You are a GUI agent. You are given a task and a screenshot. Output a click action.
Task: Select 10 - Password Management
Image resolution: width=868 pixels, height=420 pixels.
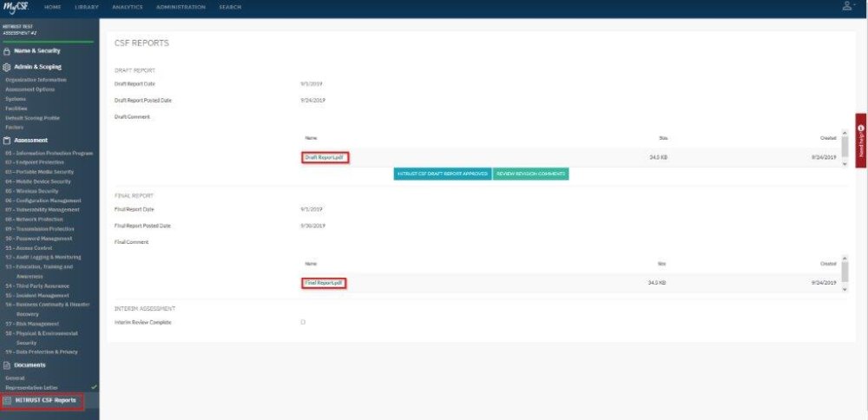(39, 239)
